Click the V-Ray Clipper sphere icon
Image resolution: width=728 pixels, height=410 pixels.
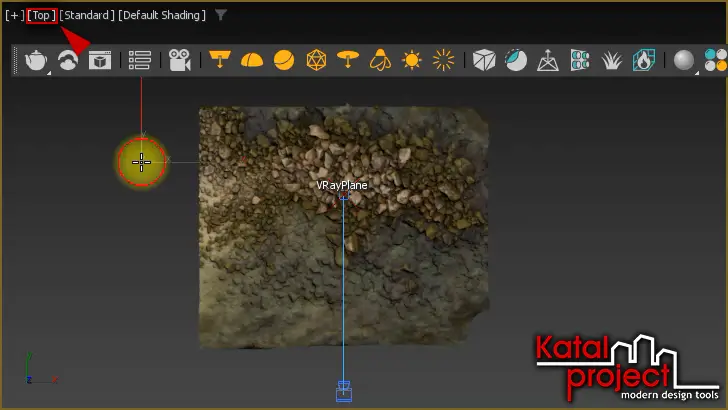(516, 60)
